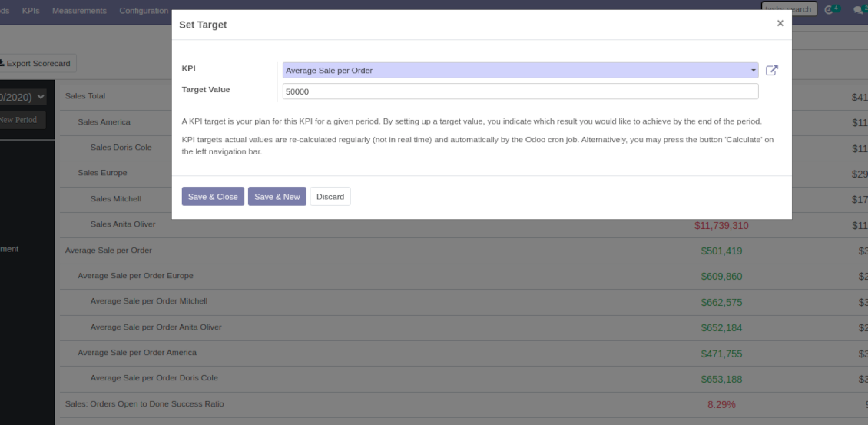The image size is (868, 425).
Task: Open the conversations chat bubble icon
Action: click(x=859, y=10)
